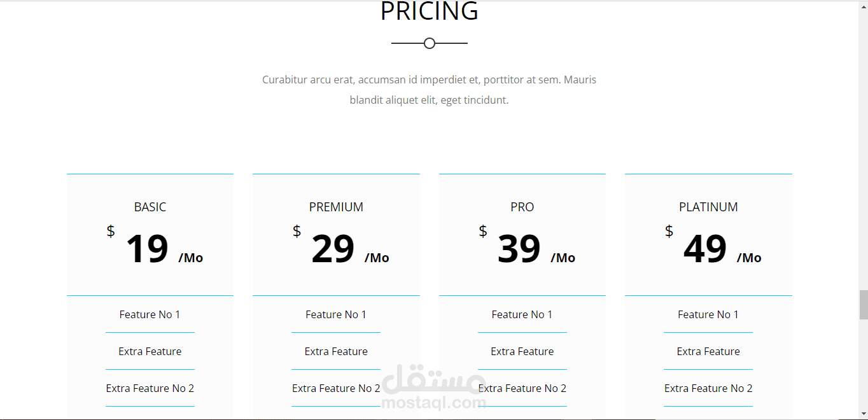The image size is (868, 420).
Task: Click the dollar sign in the BASIC plan
Action: tap(111, 231)
